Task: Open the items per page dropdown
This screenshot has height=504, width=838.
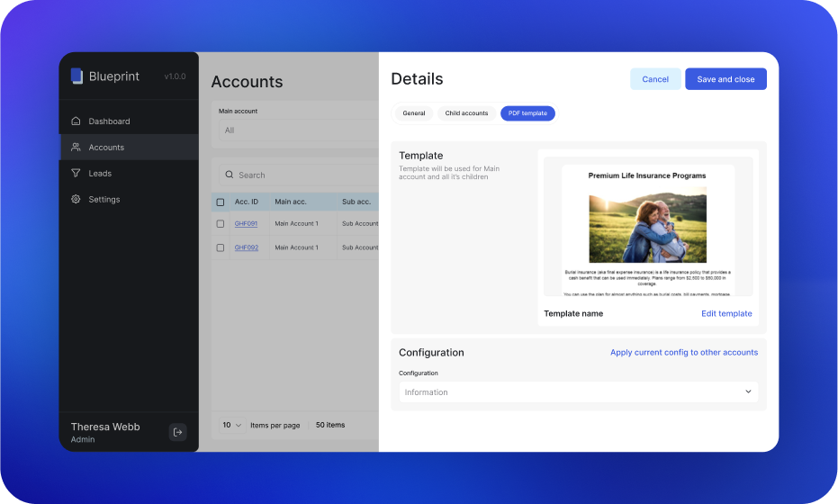Action: coord(232,425)
